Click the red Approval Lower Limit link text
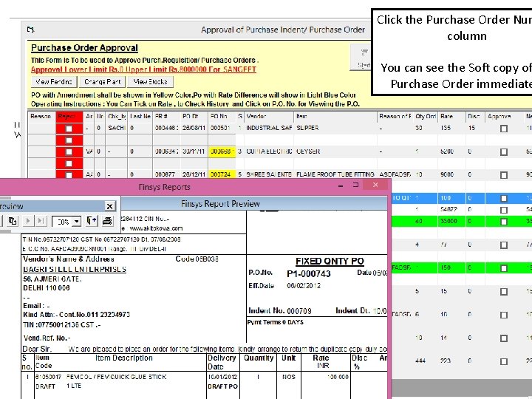The image size is (532, 399). point(143,69)
